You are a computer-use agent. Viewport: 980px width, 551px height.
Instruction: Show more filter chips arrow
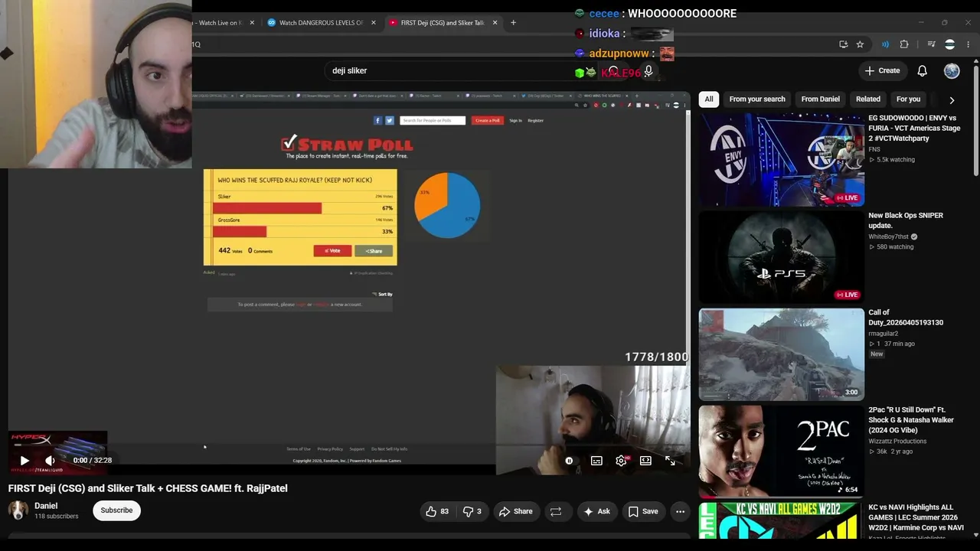pyautogui.click(x=952, y=99)
